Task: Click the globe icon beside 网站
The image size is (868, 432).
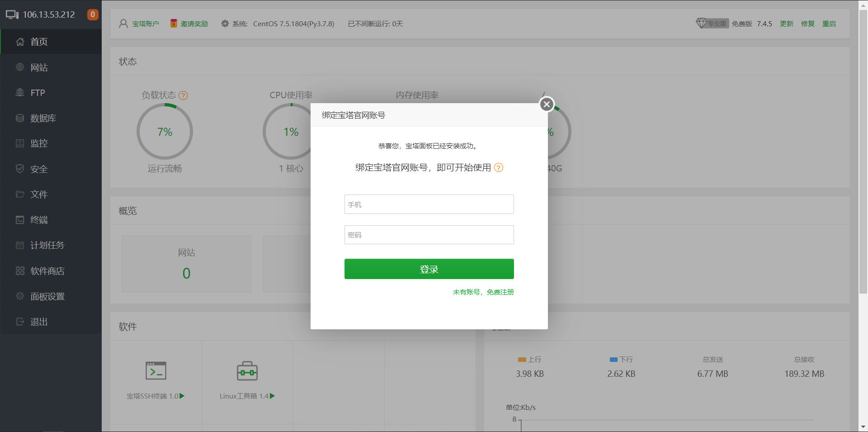Action: coord(20,67)
